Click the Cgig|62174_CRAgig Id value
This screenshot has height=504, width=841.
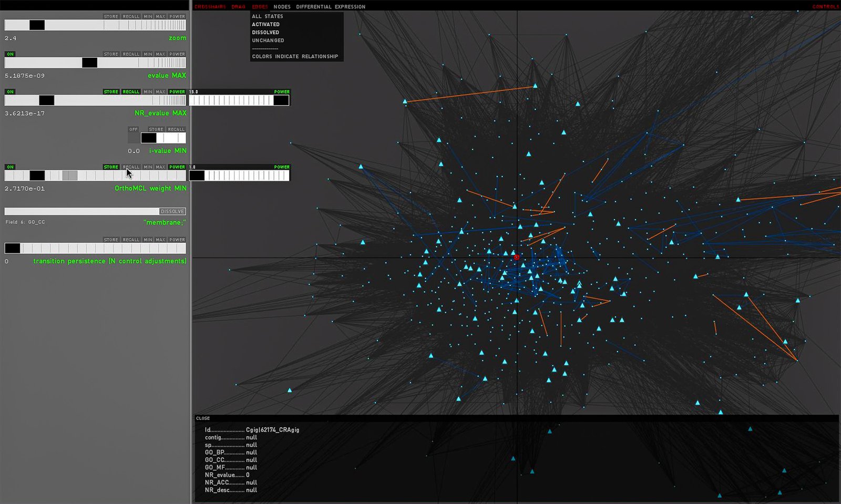click(272, 430)
